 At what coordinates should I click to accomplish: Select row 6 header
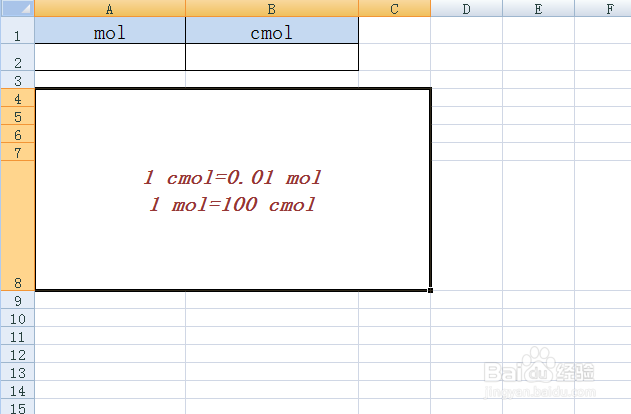click(x=17, y=134)
